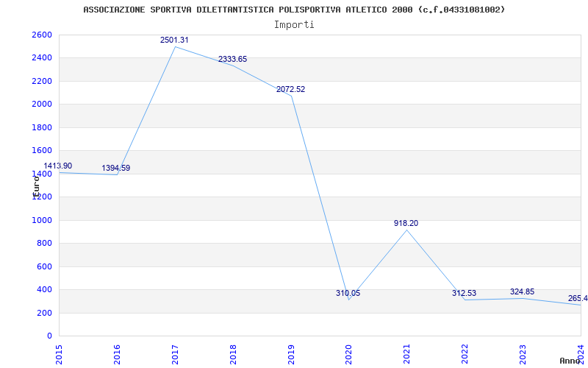Click the 2018 x-axis year label

(x=233, y=355)
